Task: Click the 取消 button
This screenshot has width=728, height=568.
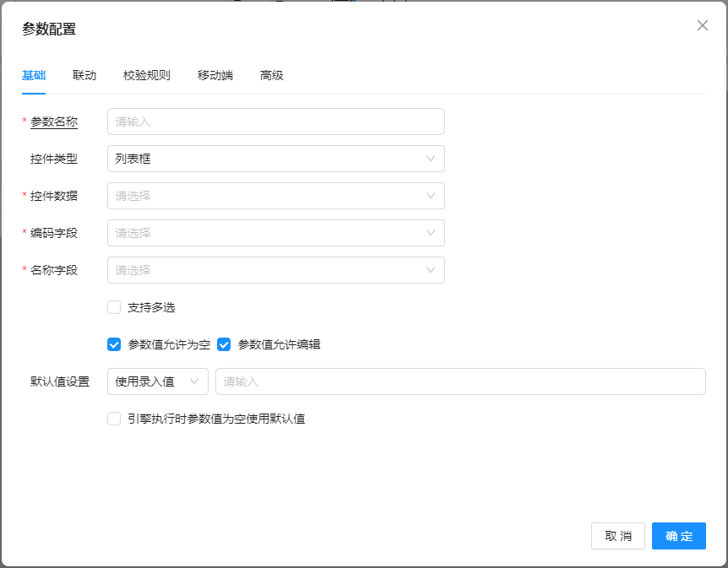Action: pos(618,536)
